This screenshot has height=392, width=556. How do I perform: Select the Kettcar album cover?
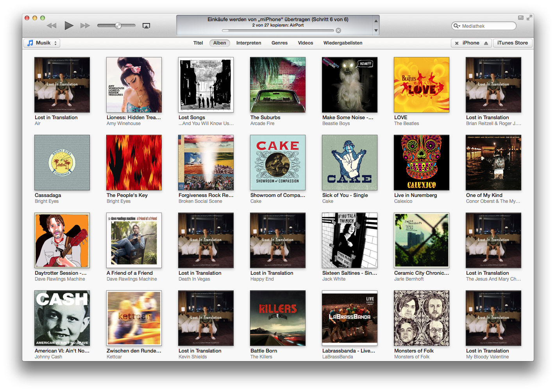(134, 318)
